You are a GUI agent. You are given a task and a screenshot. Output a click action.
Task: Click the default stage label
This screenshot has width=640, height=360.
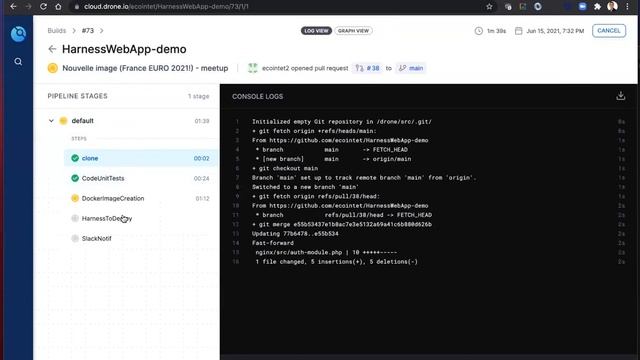[82, 121]
